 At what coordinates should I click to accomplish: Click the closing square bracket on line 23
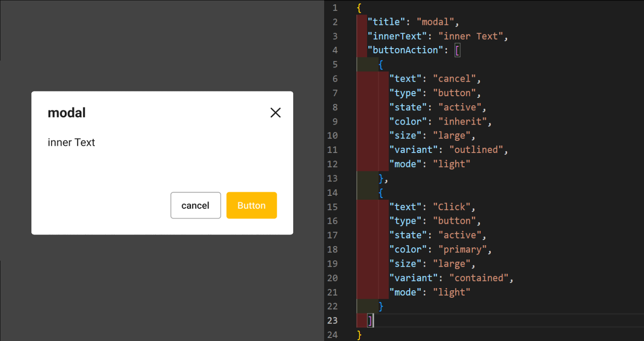coord(370,320)
